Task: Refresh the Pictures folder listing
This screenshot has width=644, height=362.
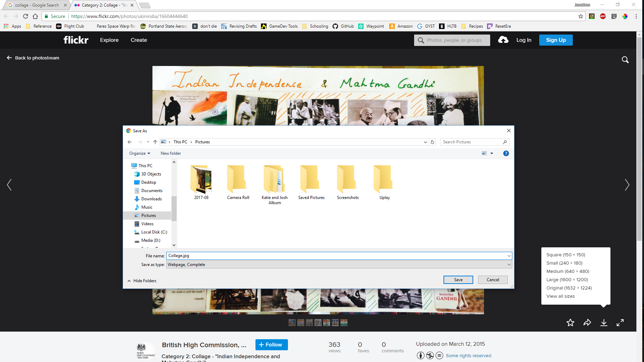Action: [432, 142]
